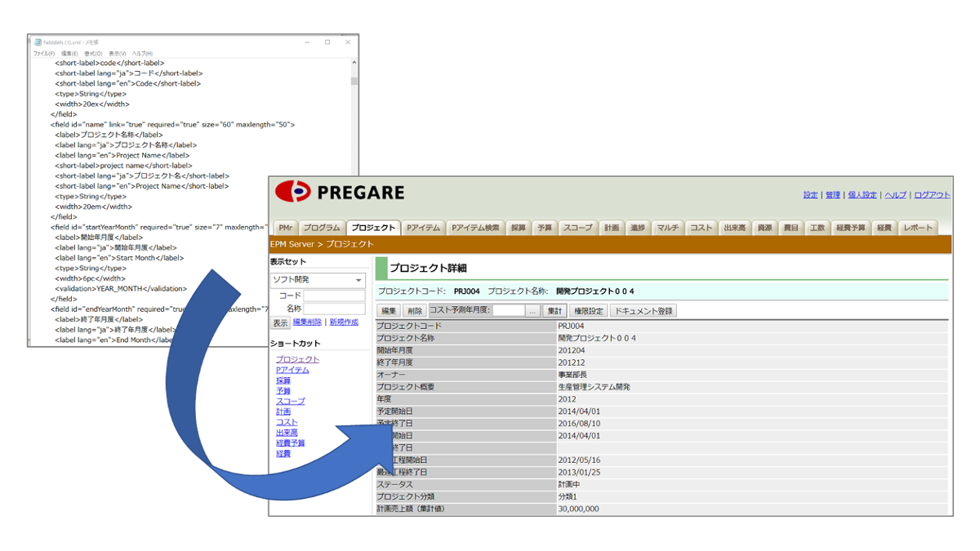Image resolution: width=980 pixels, height=551 pixels.
Task: Select the 出来高 tab
Action: 734,229
